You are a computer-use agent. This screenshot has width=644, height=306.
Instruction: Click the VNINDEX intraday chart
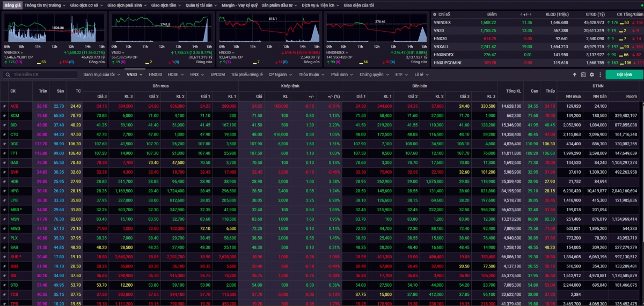(54, 29)
